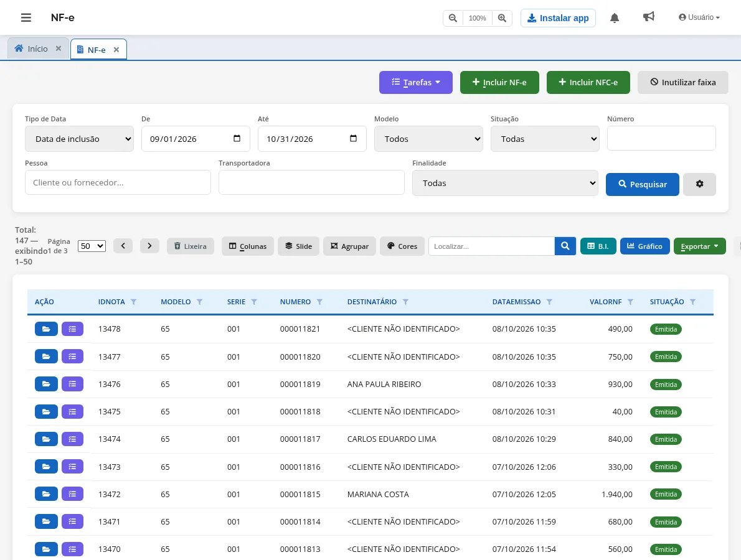Open the De date picker calendar
Screen dimensions: 741x560
(237, 138)
